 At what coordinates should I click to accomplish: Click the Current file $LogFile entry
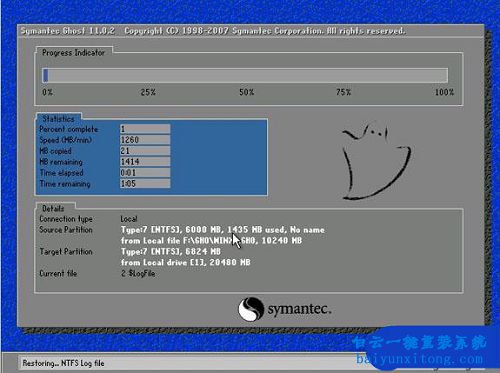coord(138,273)
